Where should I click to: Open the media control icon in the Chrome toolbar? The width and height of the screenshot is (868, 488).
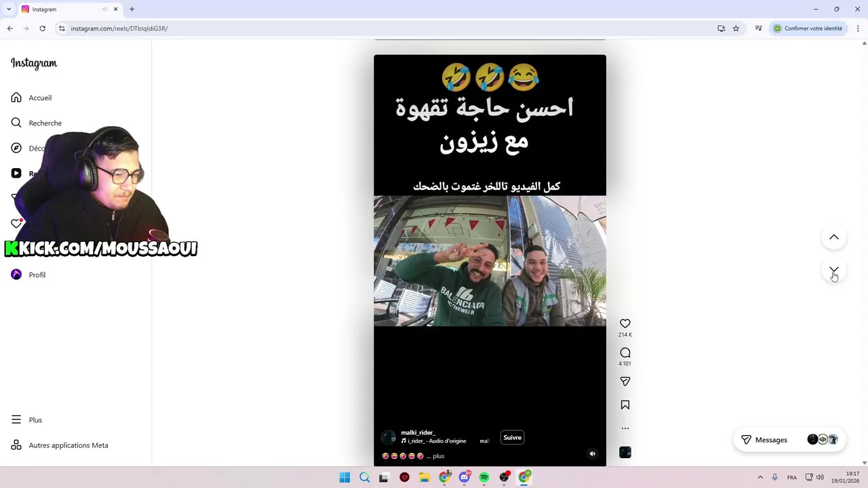[x=759, y=28]
